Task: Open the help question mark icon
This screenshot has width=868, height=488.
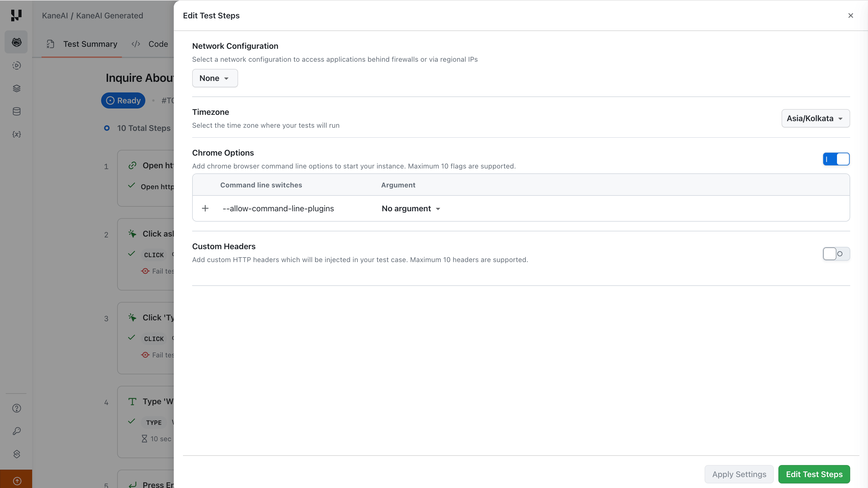Action: 16,408
